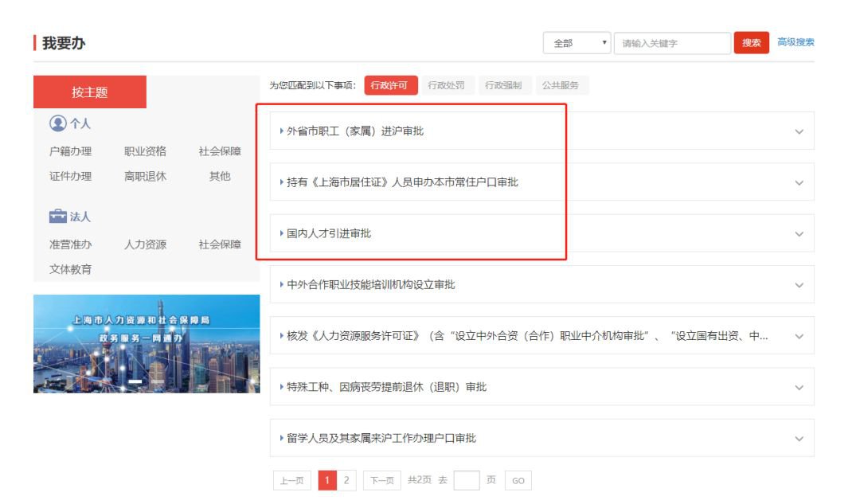Expand chevron for 外省市职工（家属）进沪审批
Screen dimensions: 860x504
799,131
